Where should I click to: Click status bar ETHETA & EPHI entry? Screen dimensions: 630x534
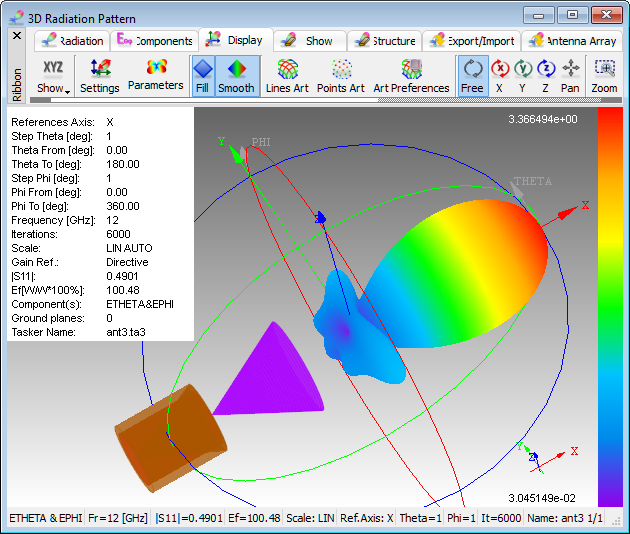(x=46, y=518)
